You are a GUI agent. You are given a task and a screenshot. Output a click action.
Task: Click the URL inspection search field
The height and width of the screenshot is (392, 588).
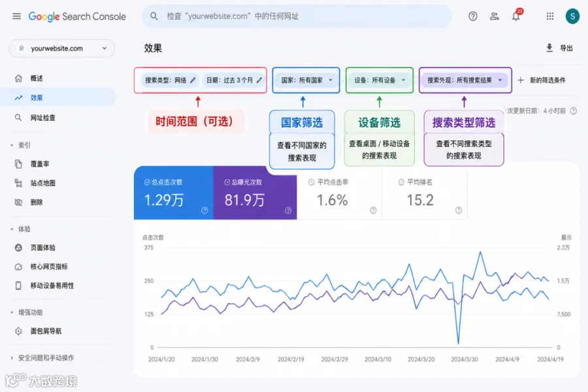(x=296, y=16)
